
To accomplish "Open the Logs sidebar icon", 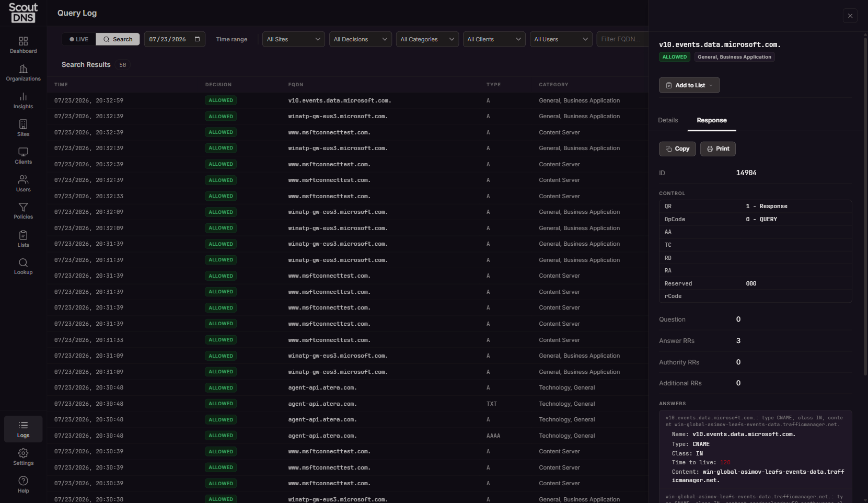I will point(23,429).
